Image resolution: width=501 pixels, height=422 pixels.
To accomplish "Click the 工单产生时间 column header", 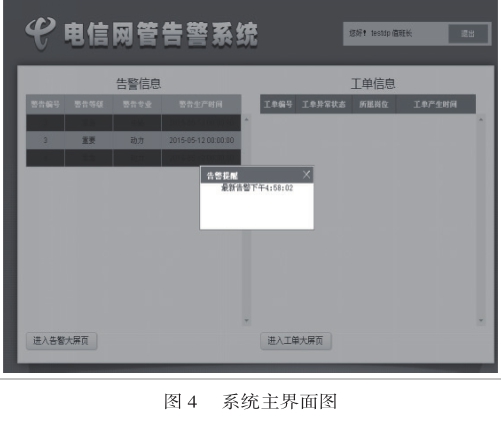I will 435,104.
